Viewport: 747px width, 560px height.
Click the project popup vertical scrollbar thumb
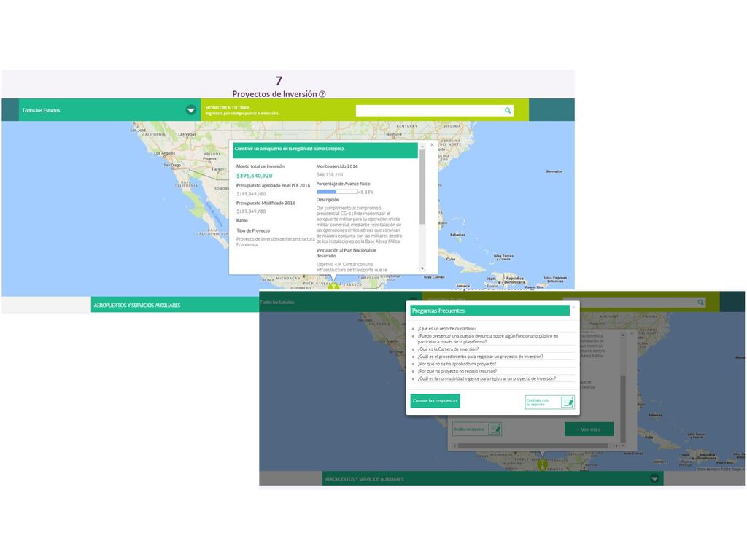coord(422,187)
